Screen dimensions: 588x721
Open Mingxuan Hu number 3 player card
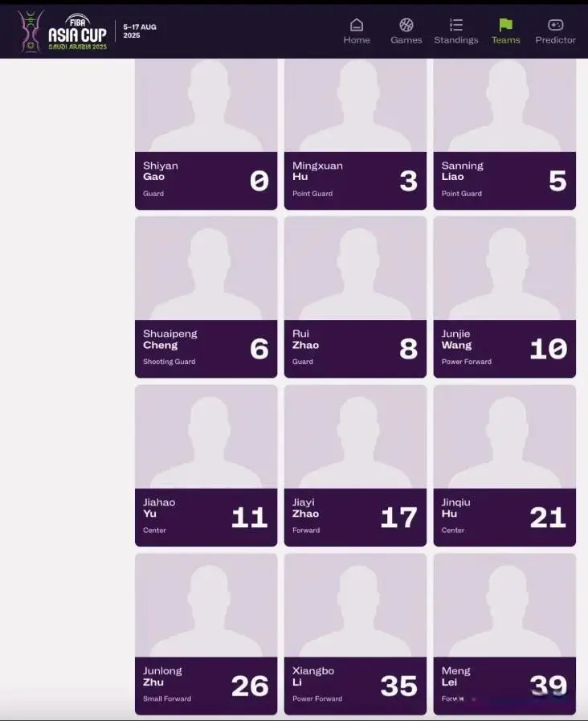click(355, 133)
